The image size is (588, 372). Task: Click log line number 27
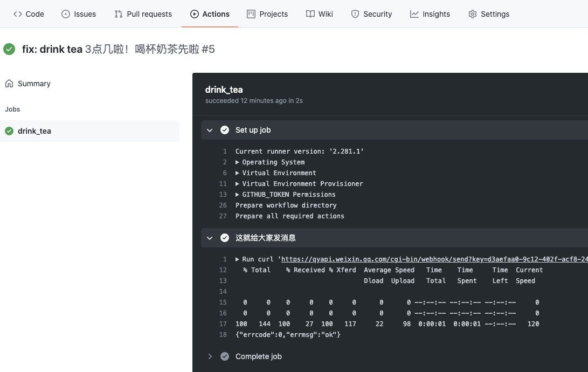pyautogui.click(x=223, y=216)
